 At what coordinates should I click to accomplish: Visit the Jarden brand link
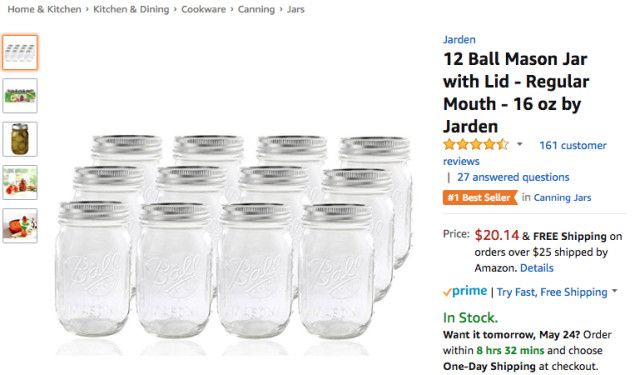tap(459, 40)
